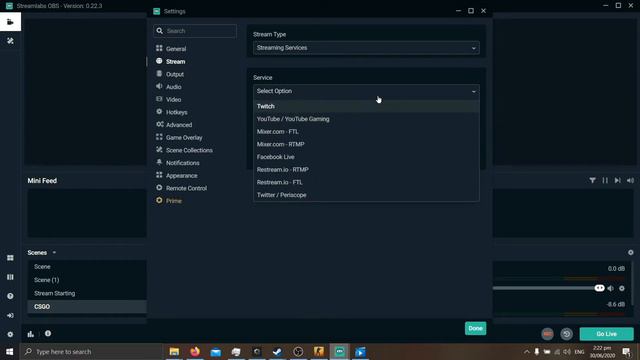Choose Facebook Live service
640x360 pixels.
point(366,157)
